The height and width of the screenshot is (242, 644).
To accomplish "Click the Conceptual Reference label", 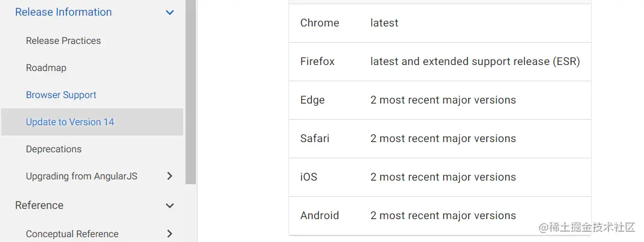I will click(x=72, y=234).
